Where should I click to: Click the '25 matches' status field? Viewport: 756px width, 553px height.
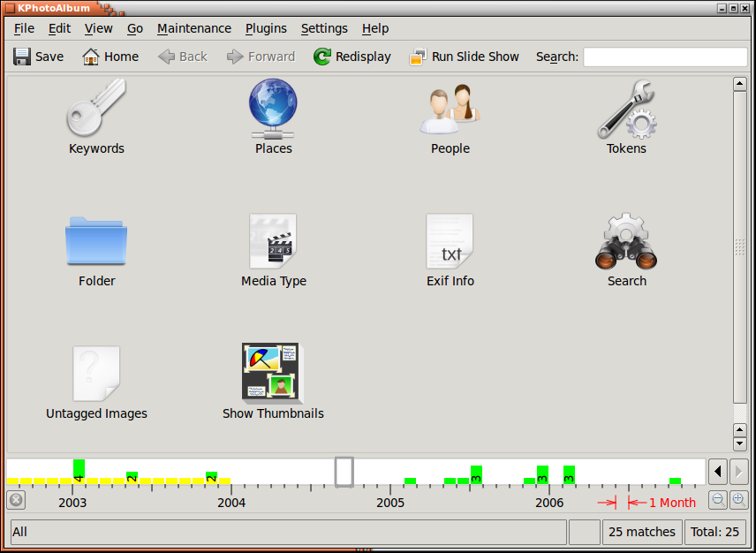pyautogui.click(x=642, y=532)
